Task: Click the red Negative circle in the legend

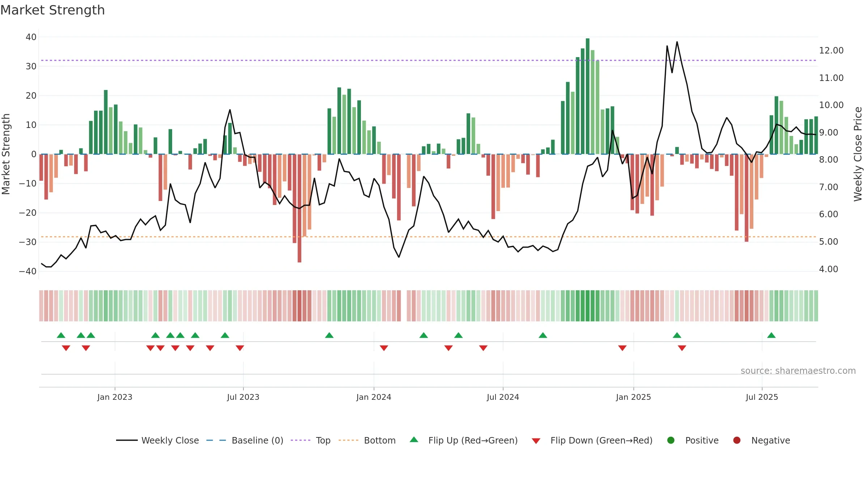Action: coord(737,440)
